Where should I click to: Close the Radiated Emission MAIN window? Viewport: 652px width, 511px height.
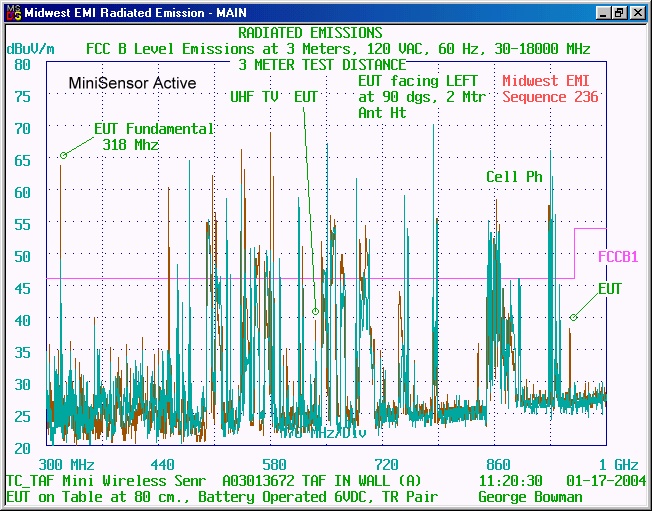coord(637,13)
